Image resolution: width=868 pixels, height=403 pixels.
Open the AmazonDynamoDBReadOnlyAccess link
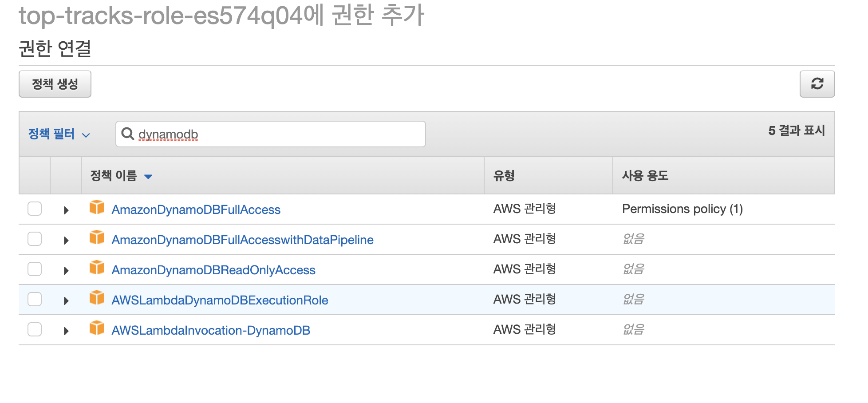213,270
